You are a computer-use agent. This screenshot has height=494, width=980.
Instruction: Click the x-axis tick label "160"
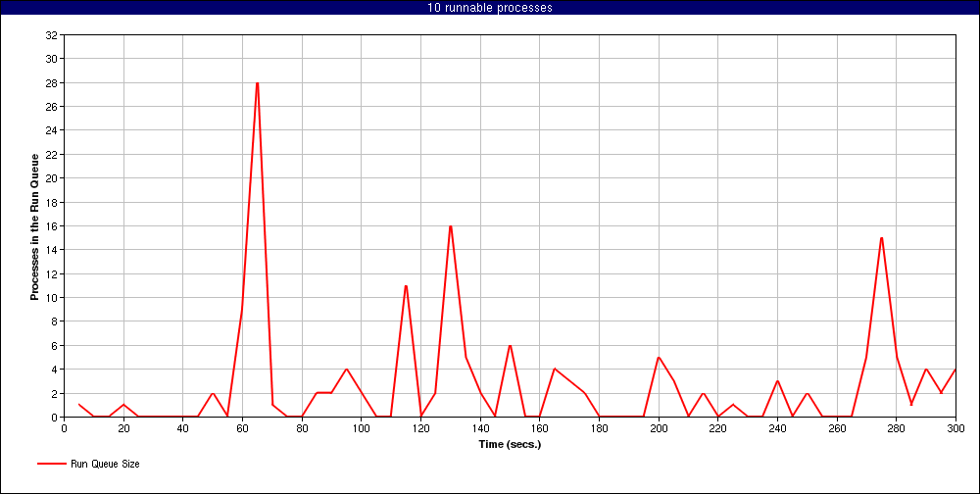click(539, 429)
